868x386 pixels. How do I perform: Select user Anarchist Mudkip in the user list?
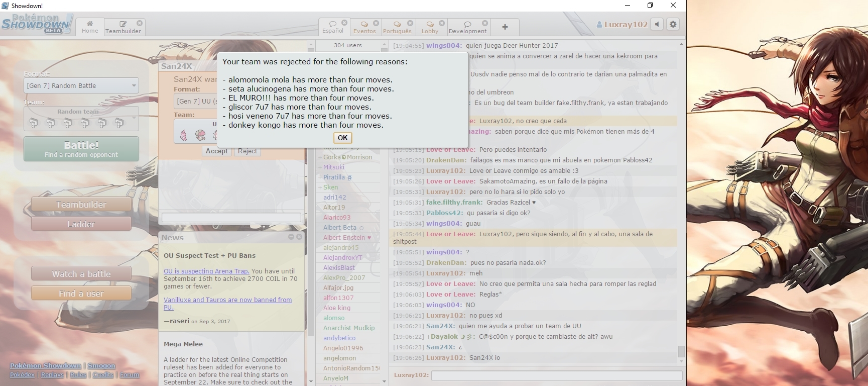click(x=349, y=328)
